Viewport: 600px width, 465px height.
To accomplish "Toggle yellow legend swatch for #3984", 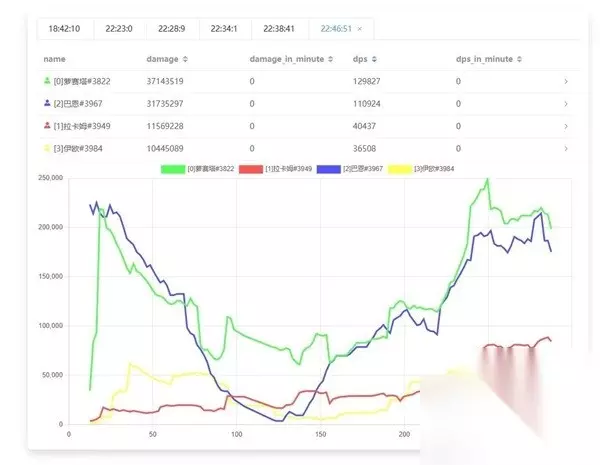I will click(x=400, y=169).
